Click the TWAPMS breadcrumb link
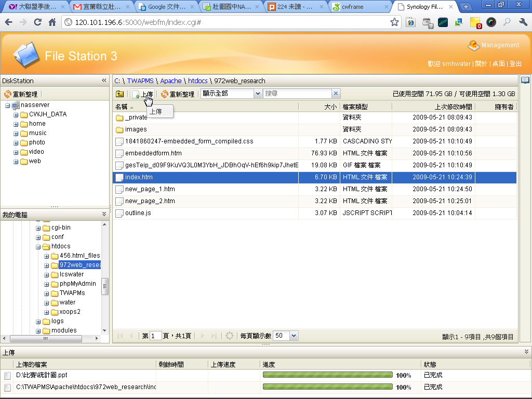 (x=140, y=81)
